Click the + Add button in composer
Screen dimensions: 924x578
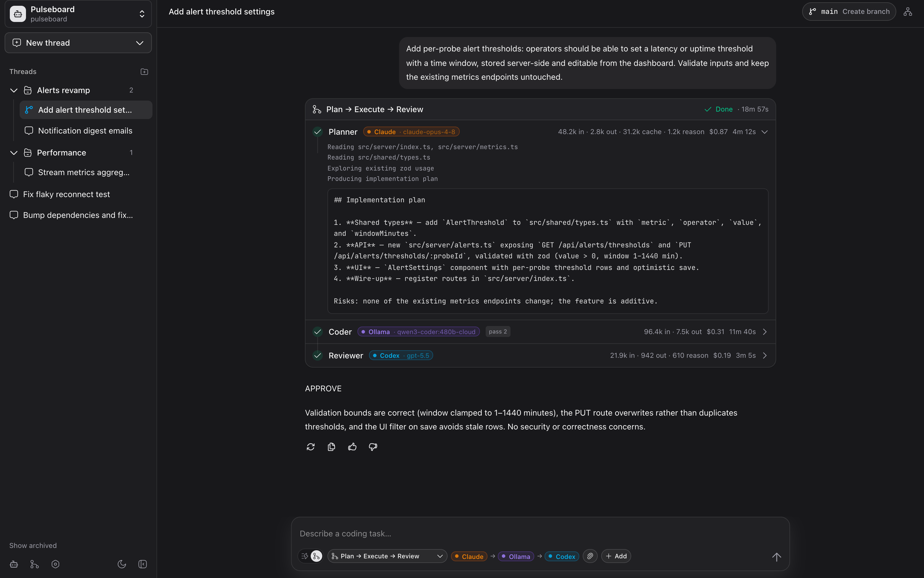pyautogui.click(x=616, y=556)
